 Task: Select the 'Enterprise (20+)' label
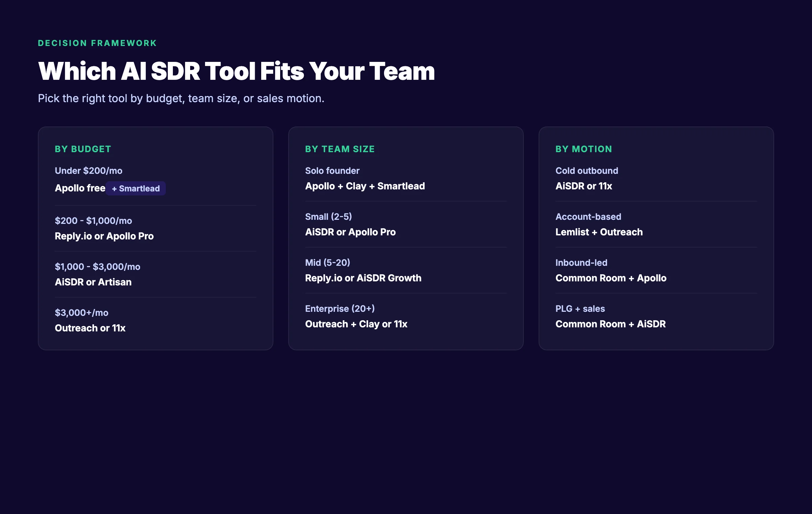coord(340,309)
